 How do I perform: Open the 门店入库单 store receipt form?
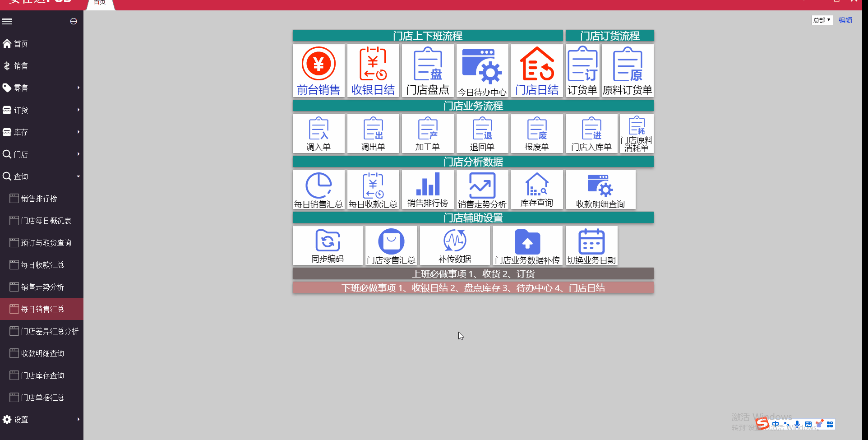pos(591,134)
